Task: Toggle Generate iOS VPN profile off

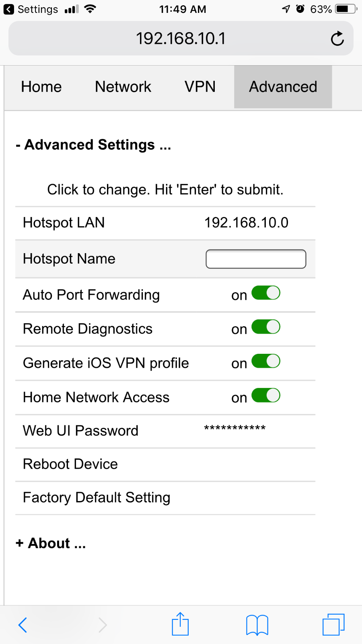Action: (x=266, y=361)
